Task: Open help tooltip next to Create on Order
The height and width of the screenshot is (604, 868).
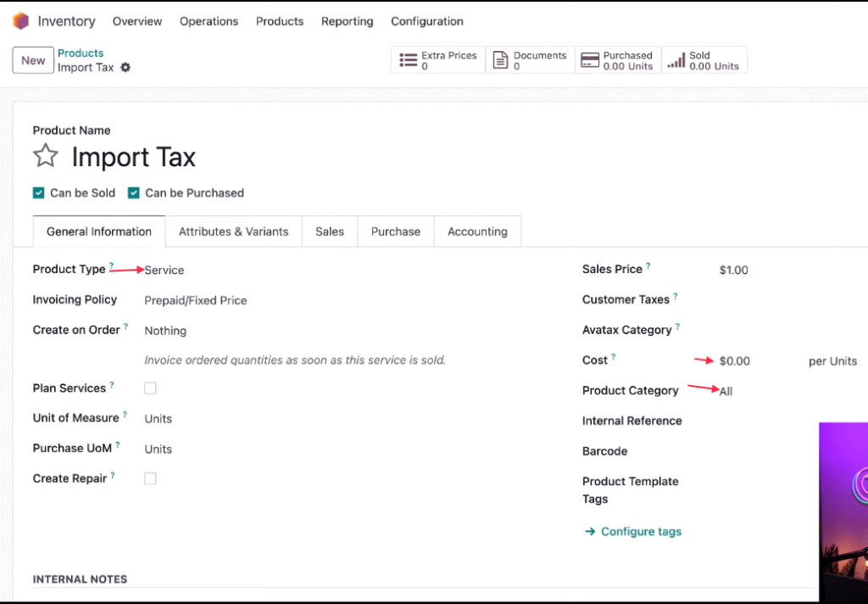Action: click(x=125, y=327)
